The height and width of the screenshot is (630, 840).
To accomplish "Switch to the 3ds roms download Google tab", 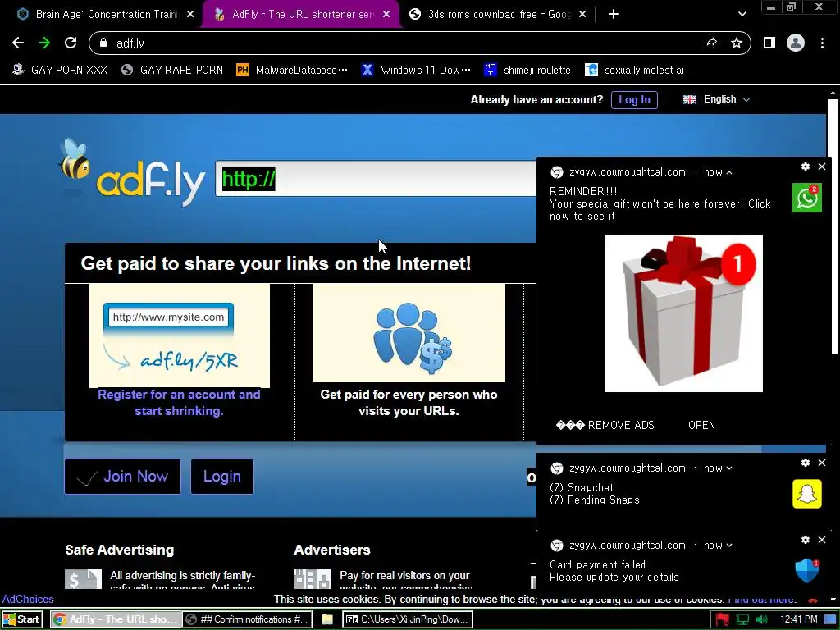I will [498, 14].
